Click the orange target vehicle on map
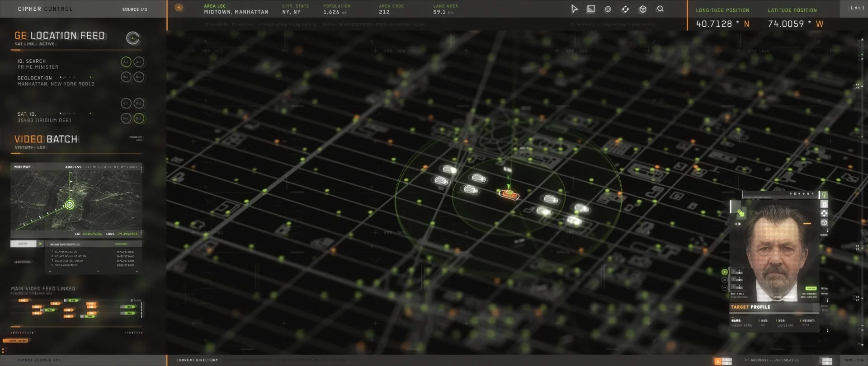Screen dimensions: 868x366 (x=509, y=194)
